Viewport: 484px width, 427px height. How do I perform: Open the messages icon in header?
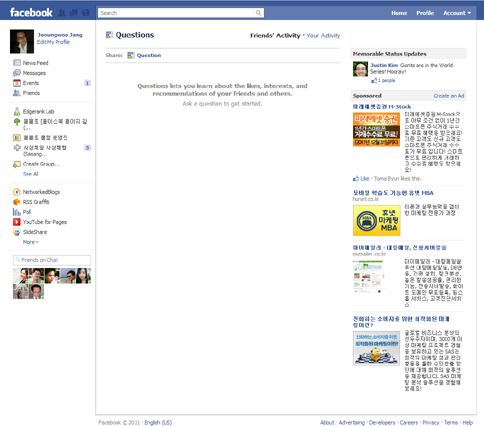(74, 13)
